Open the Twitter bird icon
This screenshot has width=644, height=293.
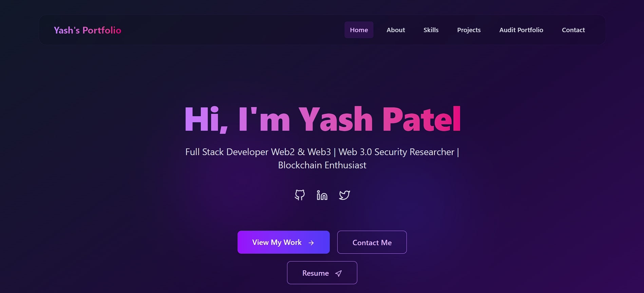click(344, 195)
